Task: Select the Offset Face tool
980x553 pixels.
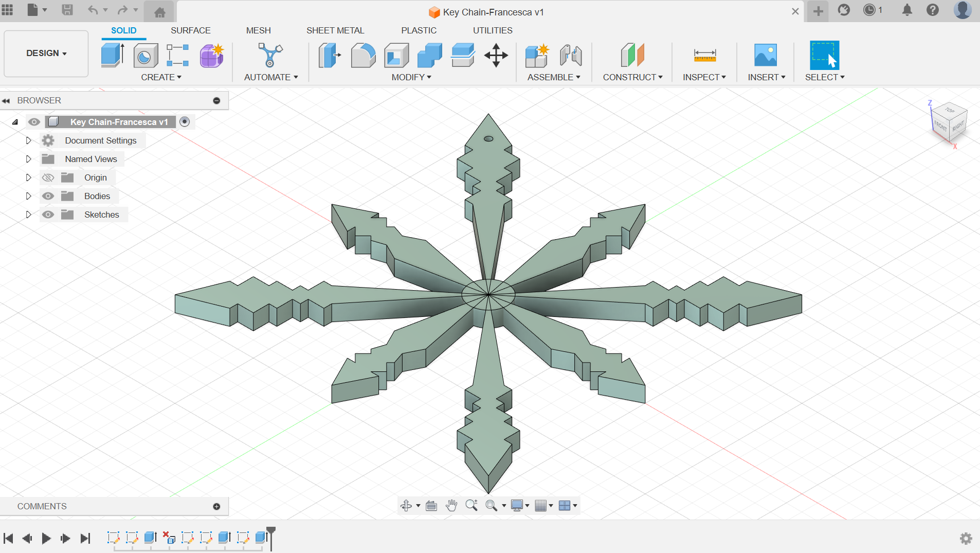Action: pyautogui.click(x=463, y=55)
